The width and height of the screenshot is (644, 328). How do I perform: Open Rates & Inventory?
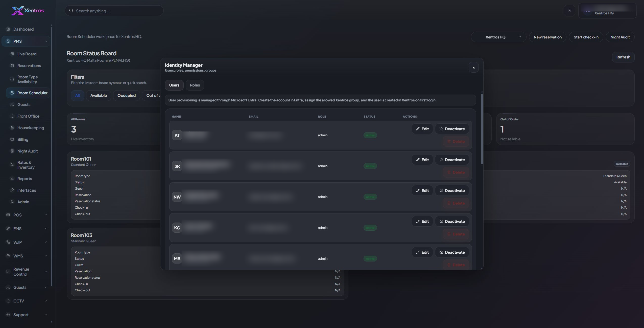click(28, 165)
